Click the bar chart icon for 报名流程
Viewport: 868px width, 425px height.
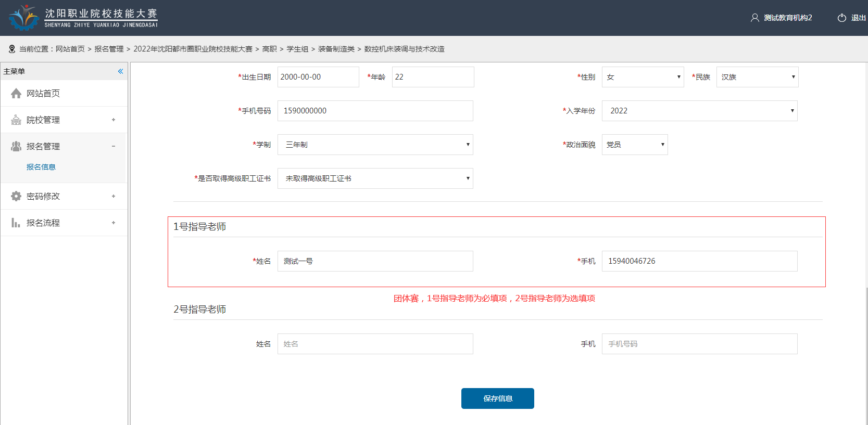point(16,223)
